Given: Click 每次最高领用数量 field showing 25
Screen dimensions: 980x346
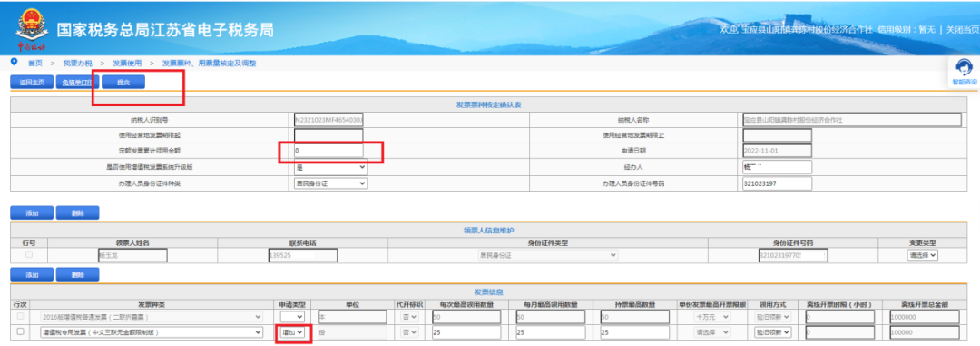Looking at the screenshot, I should coord(466,333).
